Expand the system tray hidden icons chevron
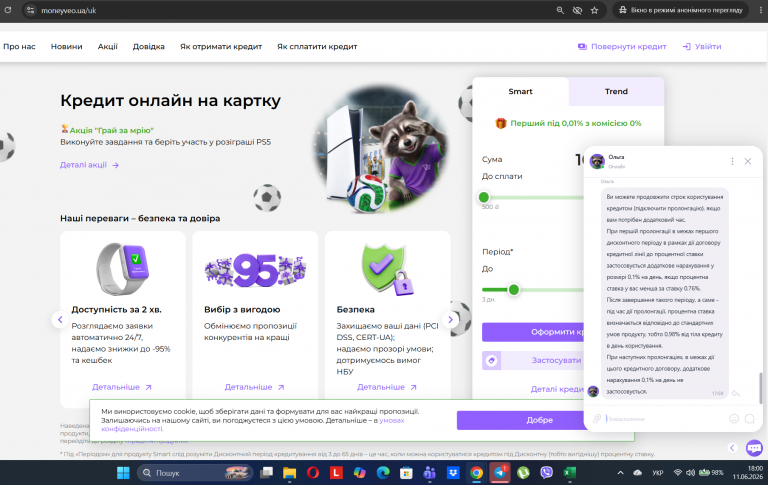The width and height of the screenshot is (768, 485). coord(621,473)
